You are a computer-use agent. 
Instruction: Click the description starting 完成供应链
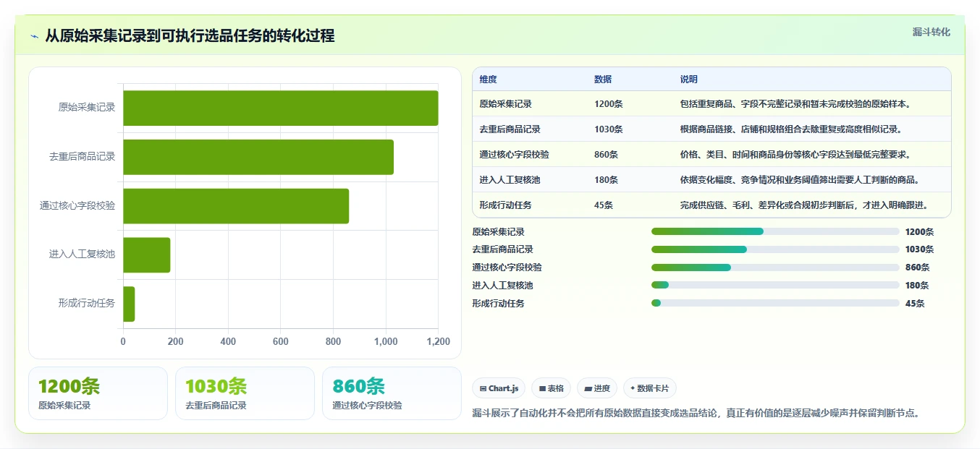click(804, 205)
